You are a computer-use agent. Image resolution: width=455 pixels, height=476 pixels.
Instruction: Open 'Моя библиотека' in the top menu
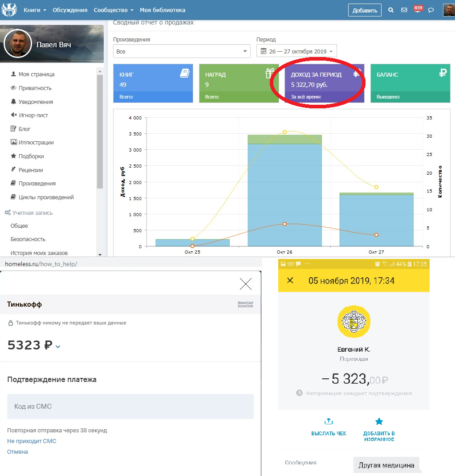pos(162,10)
